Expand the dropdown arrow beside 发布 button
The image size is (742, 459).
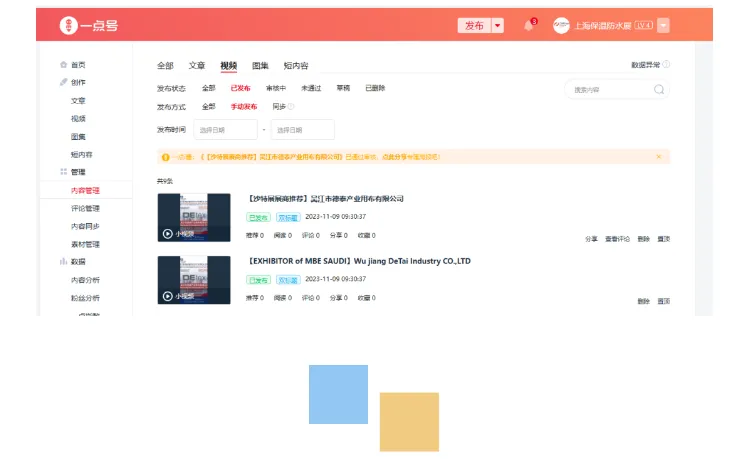coord(497,26)
